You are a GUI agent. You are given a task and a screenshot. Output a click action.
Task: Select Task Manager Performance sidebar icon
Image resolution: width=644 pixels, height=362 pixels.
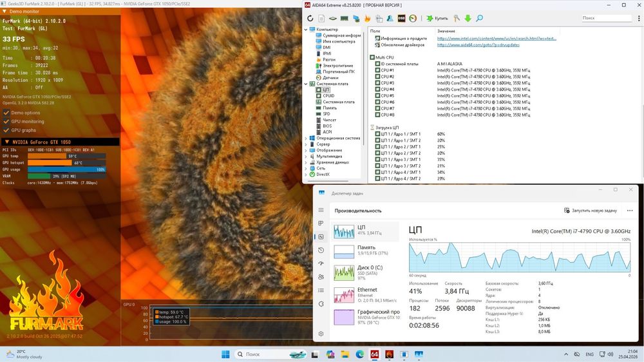pyautogui.click(x=321, y=236)
